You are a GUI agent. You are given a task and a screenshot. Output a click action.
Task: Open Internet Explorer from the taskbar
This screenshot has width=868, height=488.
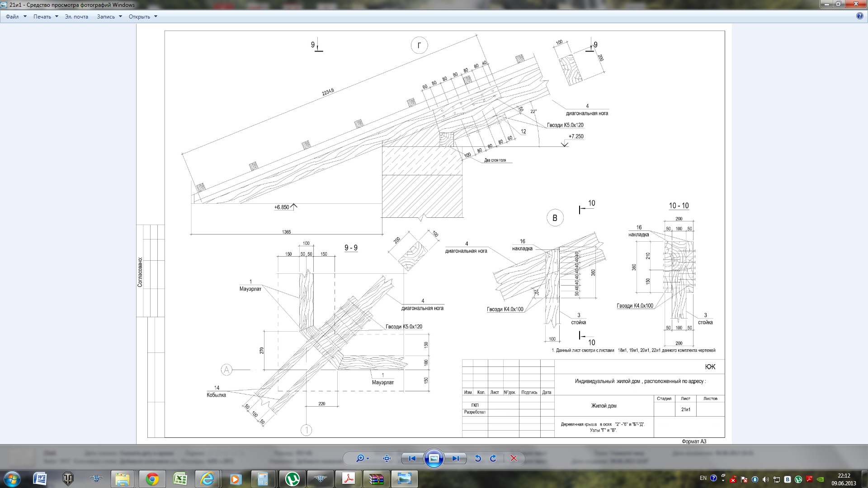coord(208,479)
